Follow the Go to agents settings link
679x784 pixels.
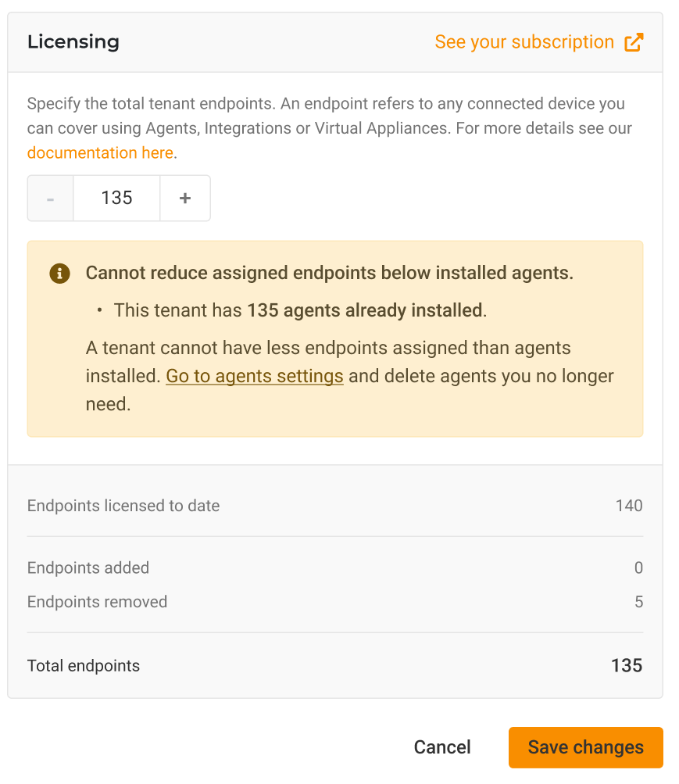pos(255,376)
